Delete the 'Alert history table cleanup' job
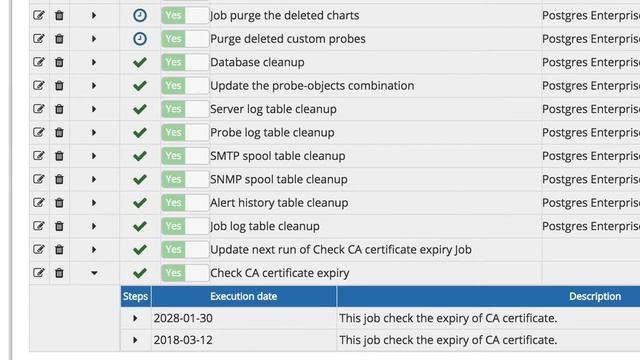 [x=59, y=202]
